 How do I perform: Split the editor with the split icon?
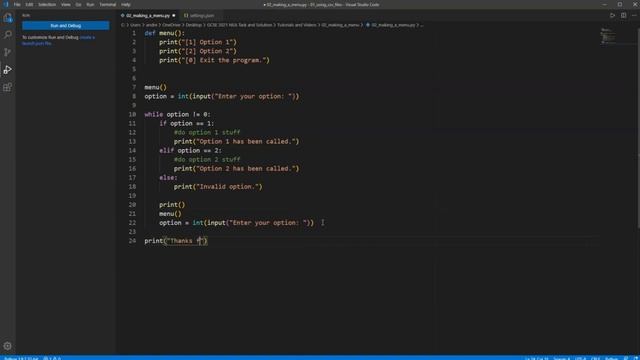[x=624, y=16]
